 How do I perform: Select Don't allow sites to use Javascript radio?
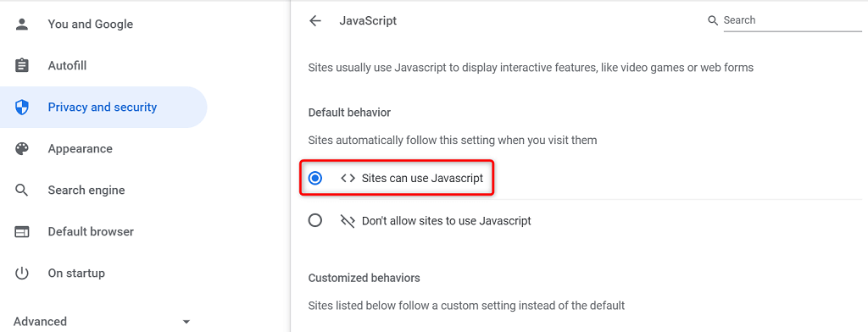(315, 221)
